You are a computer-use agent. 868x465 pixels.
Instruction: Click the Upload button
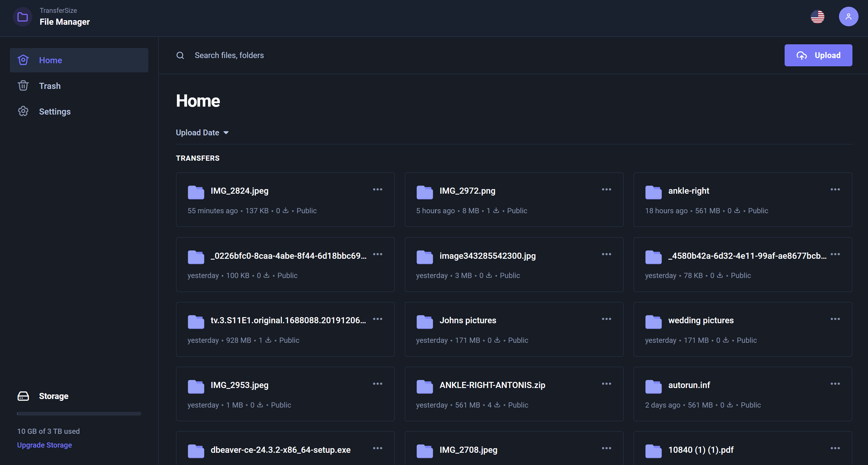[x=818, y=55]
